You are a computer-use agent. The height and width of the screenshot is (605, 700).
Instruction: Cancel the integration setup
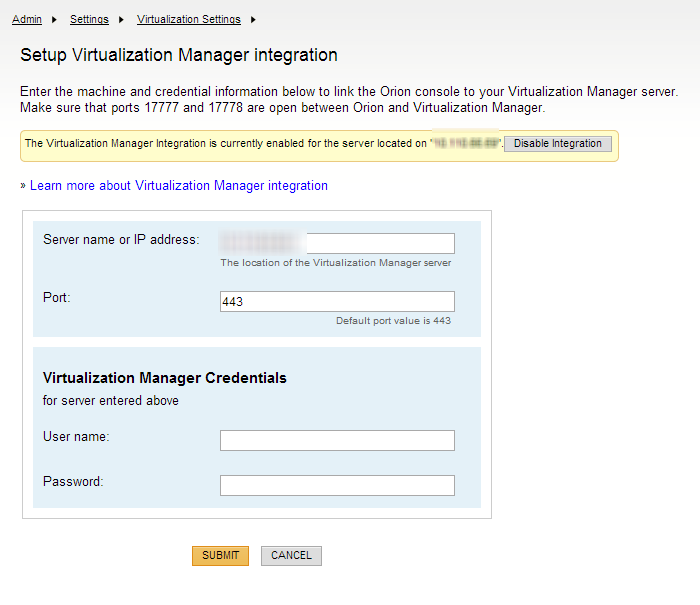tap(291, 555)
